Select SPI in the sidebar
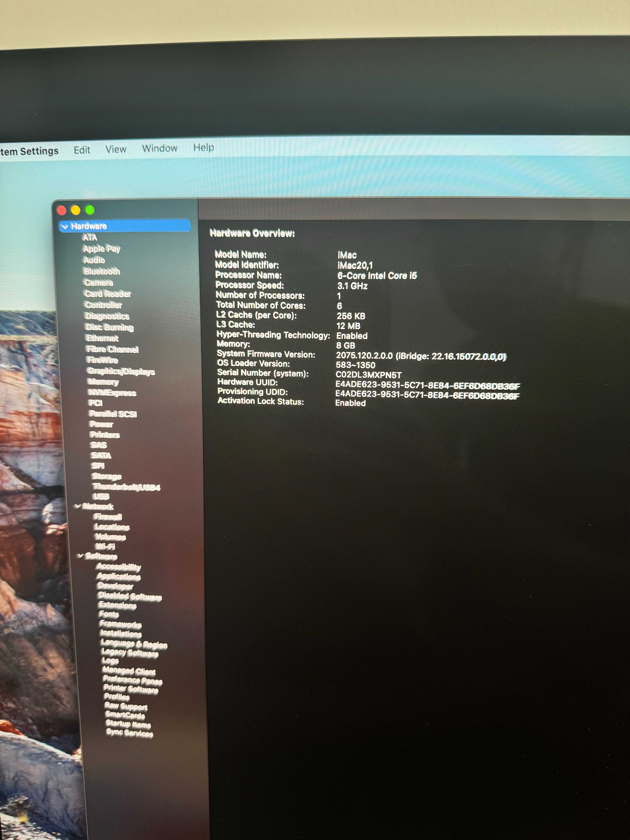This screenshot has height=840, width=630. coord(98,466)
